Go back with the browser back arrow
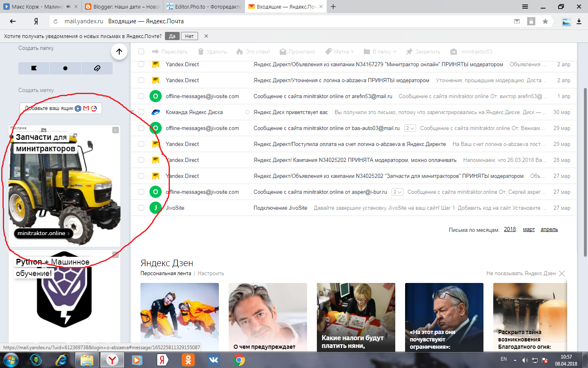The height and width of the screenshot is (368, 588). pyautogui.click(x=13, y=21)
